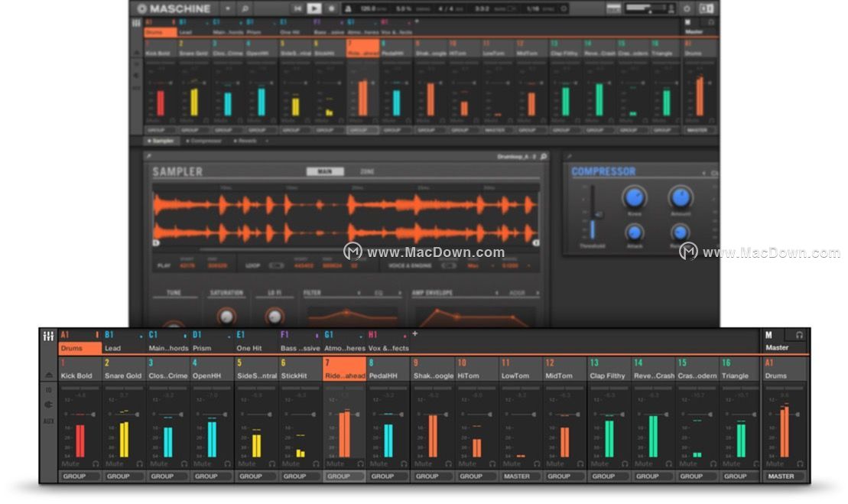Toggle the Loop switch in Sampler

(x=276, y=265)
